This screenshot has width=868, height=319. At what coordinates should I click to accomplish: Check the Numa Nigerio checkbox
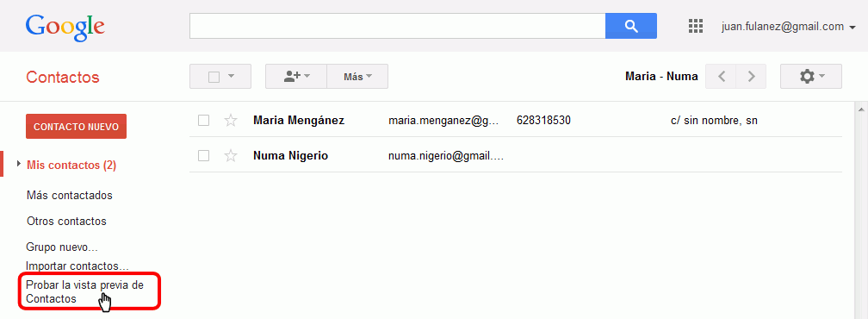(x=204, y=156)
